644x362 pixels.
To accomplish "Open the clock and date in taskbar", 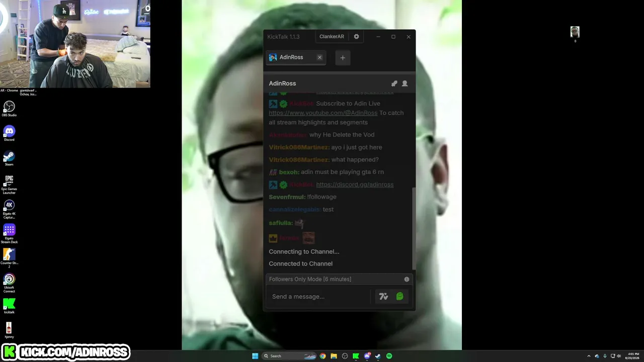I will (633, 356).
